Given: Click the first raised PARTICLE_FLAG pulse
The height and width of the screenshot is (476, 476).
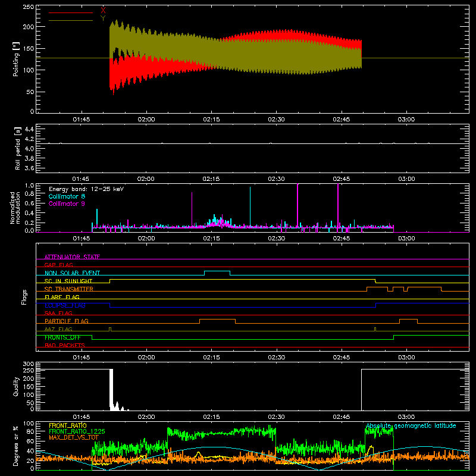Looking at the screenshot, I should pyautogui.click(x=217, y=320).
